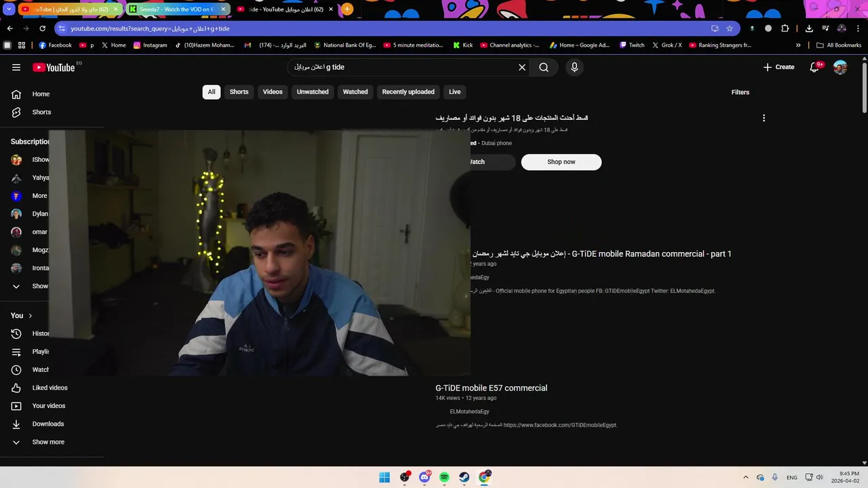
Task: Select the Unwatched filter chip
Action: coord(313,92)
